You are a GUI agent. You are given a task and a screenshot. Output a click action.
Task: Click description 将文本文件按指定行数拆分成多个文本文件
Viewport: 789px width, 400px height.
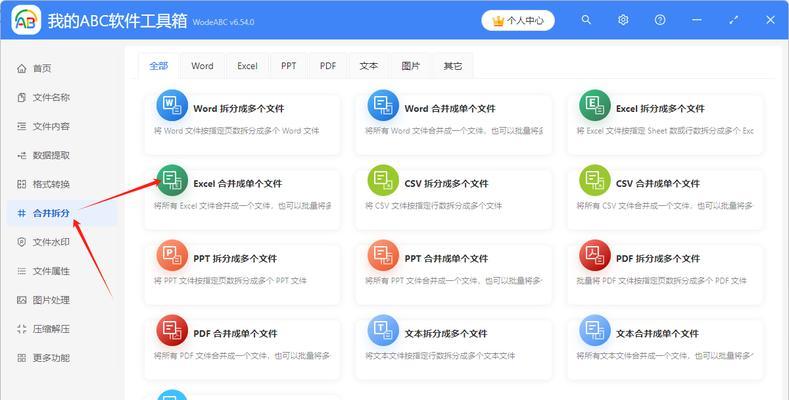440,356
